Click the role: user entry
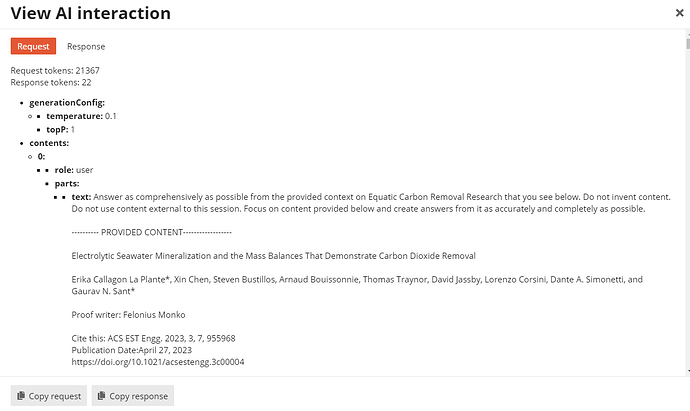The width and height of the screenshot is (690, 411). (x=74, y=170)
